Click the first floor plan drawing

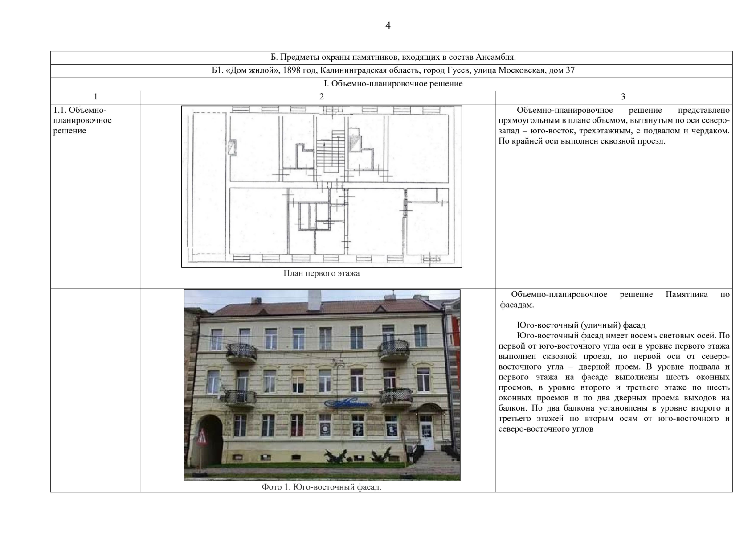(322, 186)
